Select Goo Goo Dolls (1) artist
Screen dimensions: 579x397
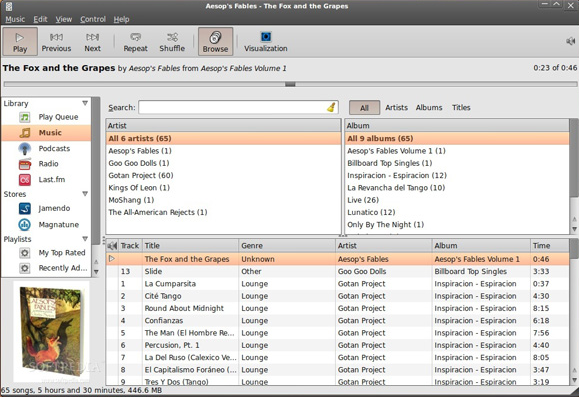click(x=223, y=163)
